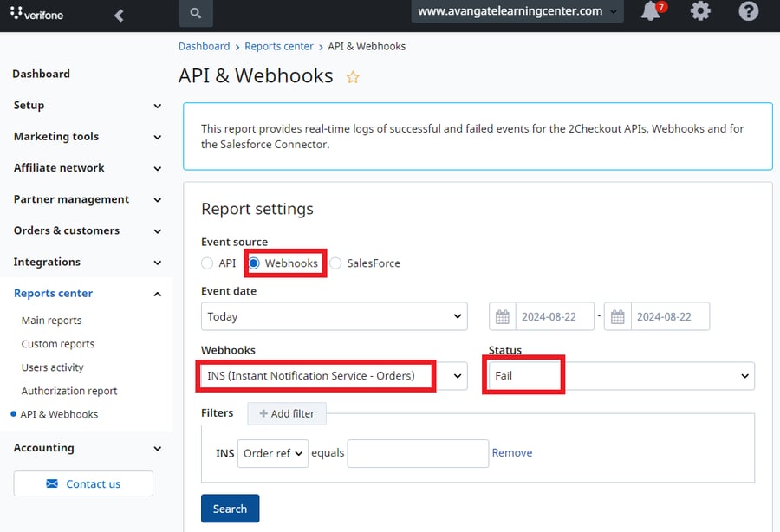Click the start date field 2024-08-22
The image size is (780, 532).
pos(555,317)
